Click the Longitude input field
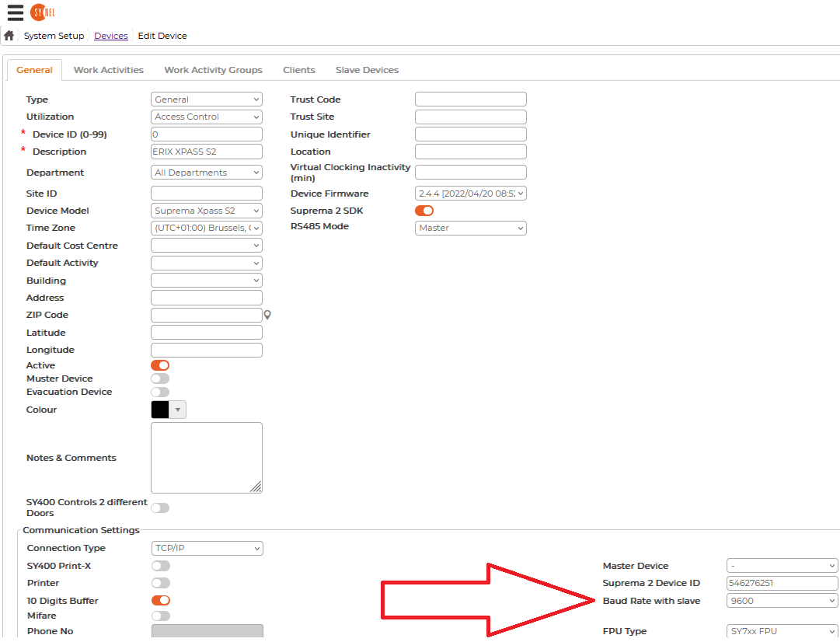Screen dimensions: 840x642 [207, 350]
